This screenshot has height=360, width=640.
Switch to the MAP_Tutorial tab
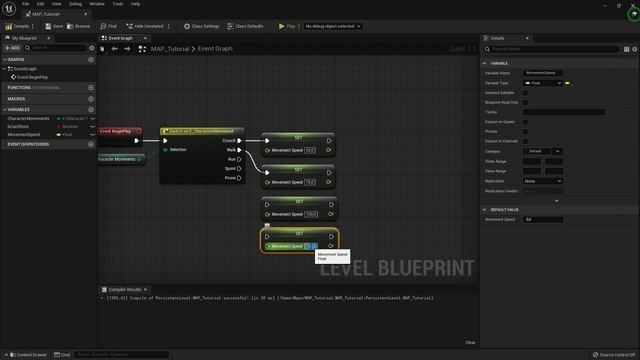point(56,14)
